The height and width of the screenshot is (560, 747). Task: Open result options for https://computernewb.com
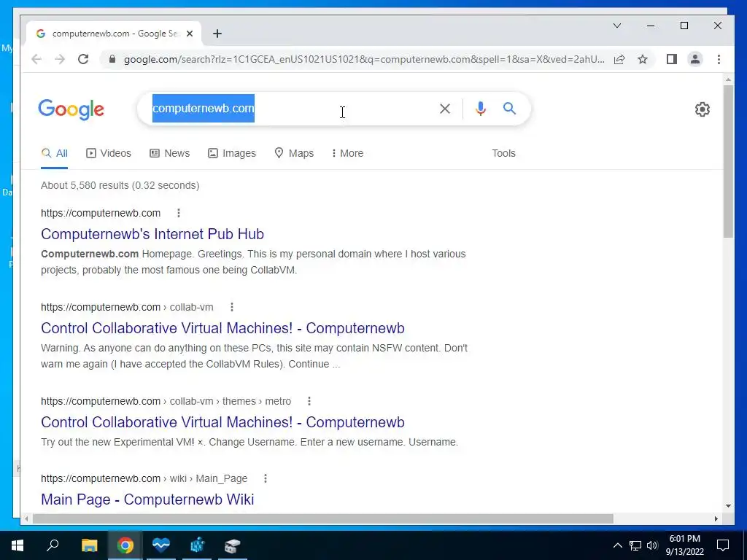pyautogui.click(x=179, y=213)
